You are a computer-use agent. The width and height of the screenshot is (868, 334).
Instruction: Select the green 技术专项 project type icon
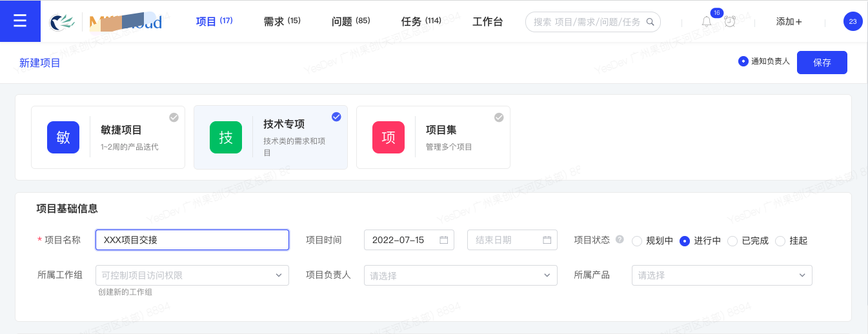pyautogui.click(x=226, y=137)
